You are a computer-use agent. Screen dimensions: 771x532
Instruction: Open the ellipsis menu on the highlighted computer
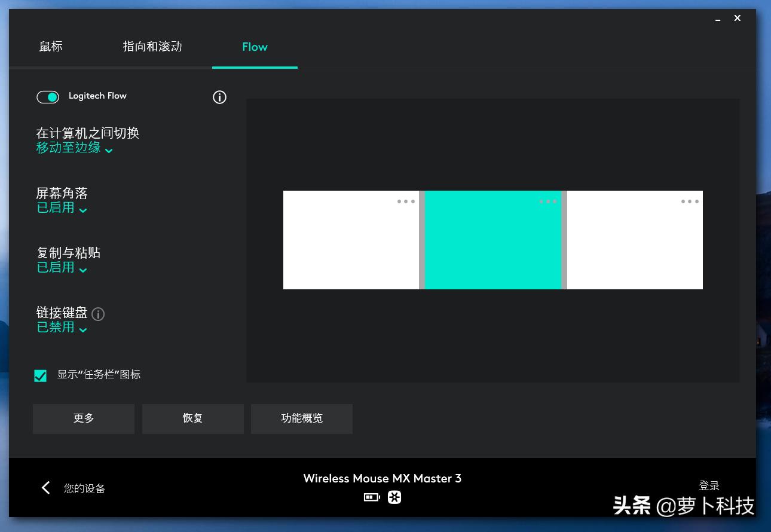547,201
